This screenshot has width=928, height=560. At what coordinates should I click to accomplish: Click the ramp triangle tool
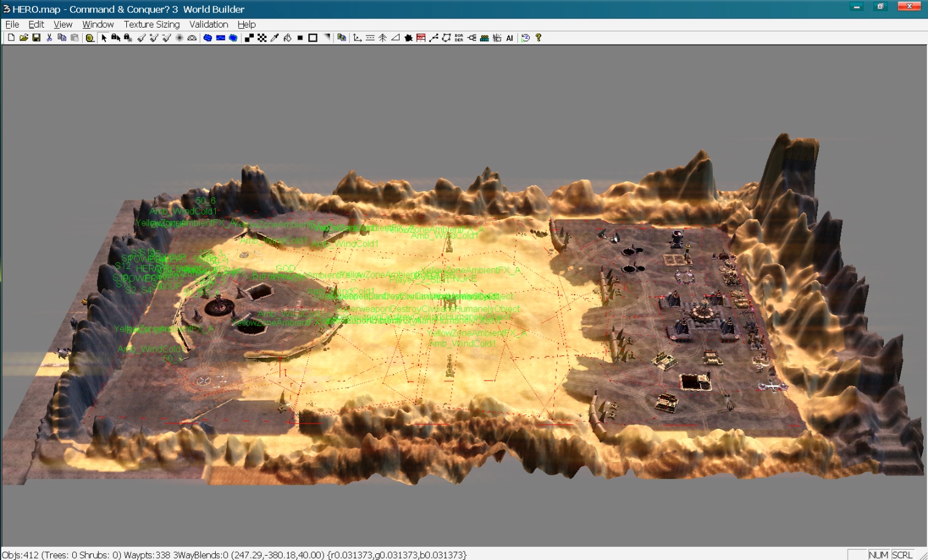(x=395, y=38)
